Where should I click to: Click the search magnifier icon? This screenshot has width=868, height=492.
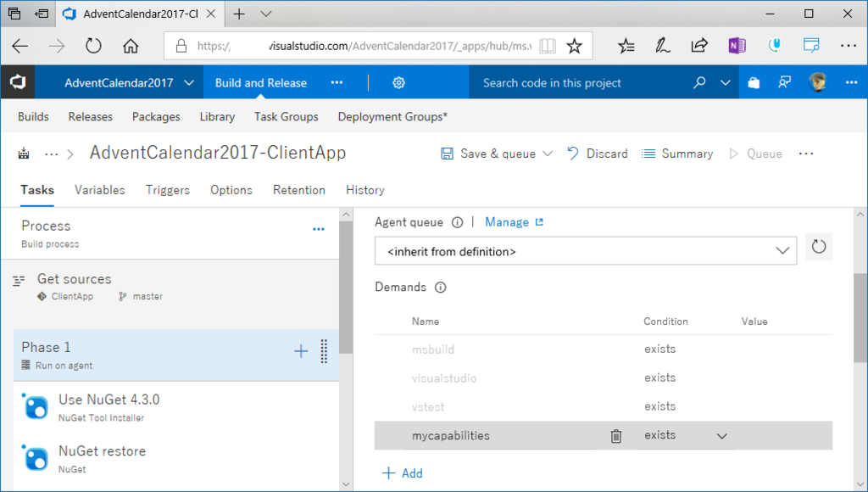(699, 82)
